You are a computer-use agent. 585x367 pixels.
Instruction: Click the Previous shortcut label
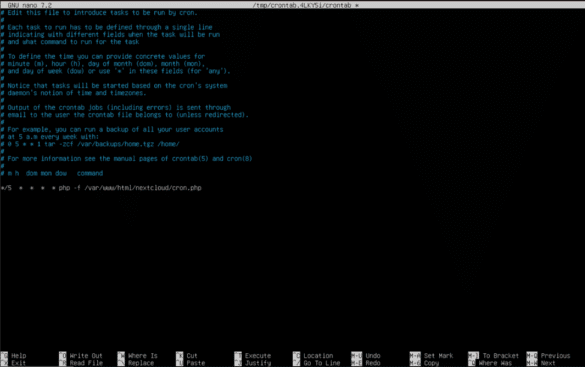pyautogui.click(x=555, y=356)
